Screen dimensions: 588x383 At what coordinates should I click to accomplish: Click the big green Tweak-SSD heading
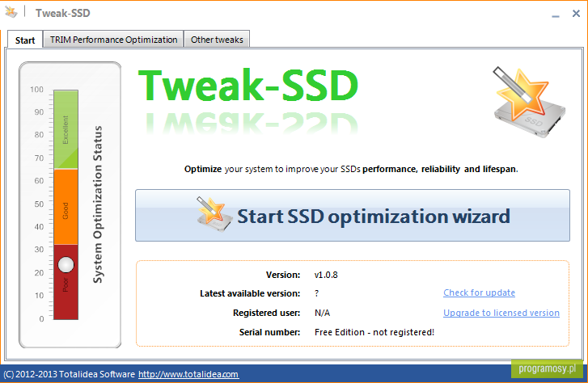248,86
